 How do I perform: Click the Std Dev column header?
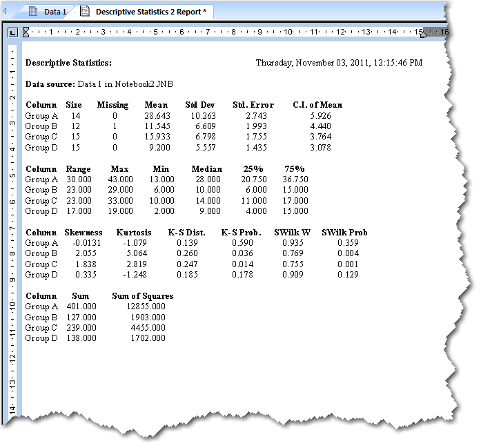point(199,105)
